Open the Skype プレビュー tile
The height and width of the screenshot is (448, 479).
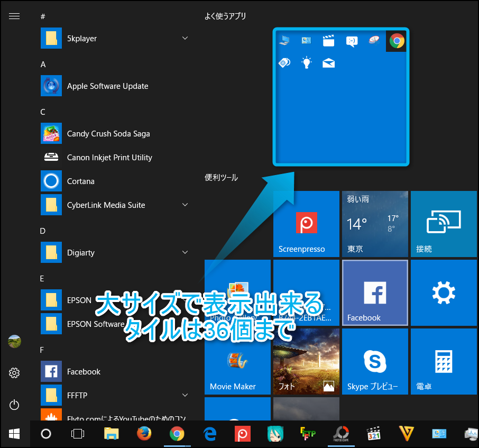coord(374,361)
